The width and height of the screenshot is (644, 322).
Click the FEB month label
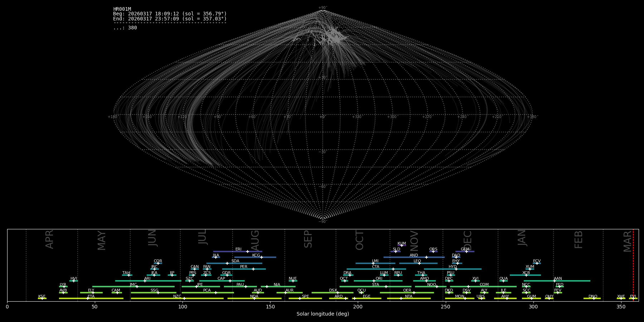(x=578, y=239)
